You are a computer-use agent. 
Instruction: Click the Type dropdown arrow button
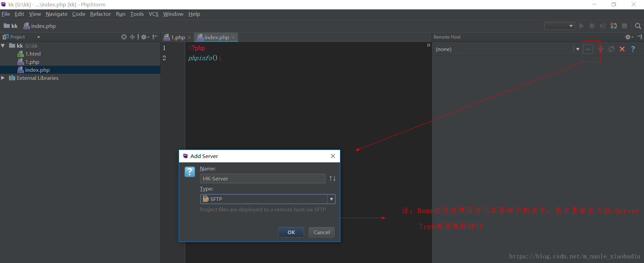(332, 199)
